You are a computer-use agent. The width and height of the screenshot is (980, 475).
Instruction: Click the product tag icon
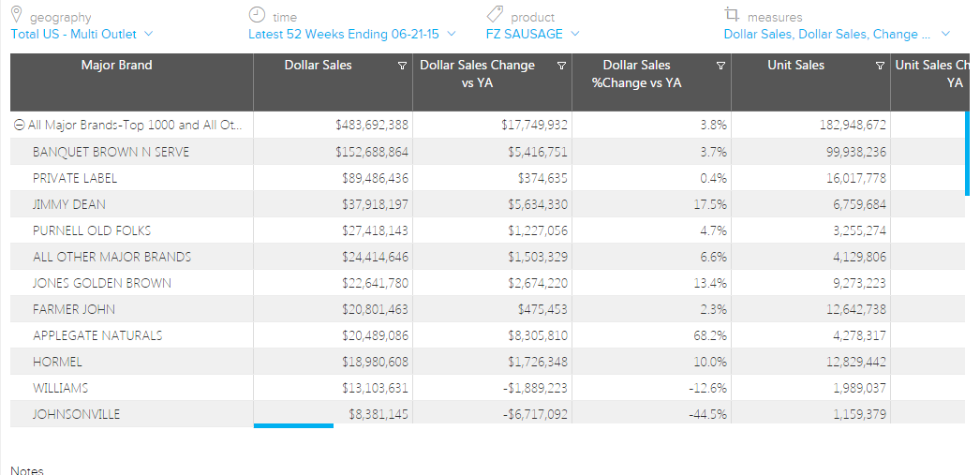(x=495, y=15)
